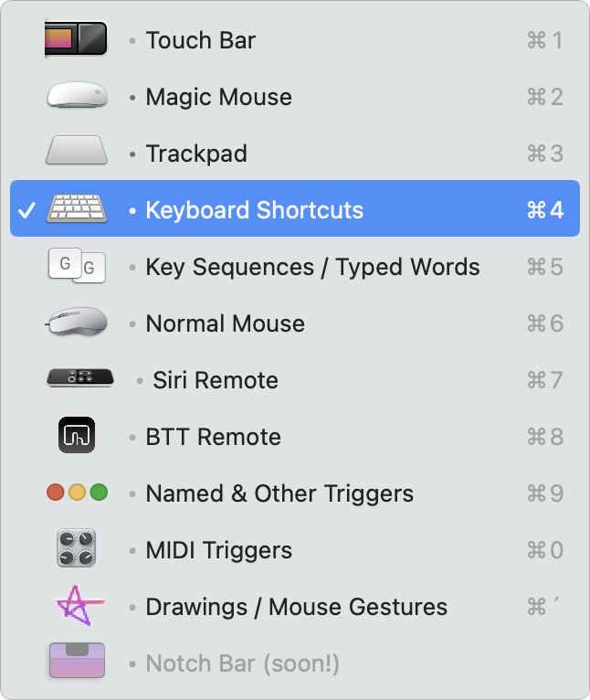Switch to Touch Bar menu item
Screen dimensions: 590x700
(295, 40)
